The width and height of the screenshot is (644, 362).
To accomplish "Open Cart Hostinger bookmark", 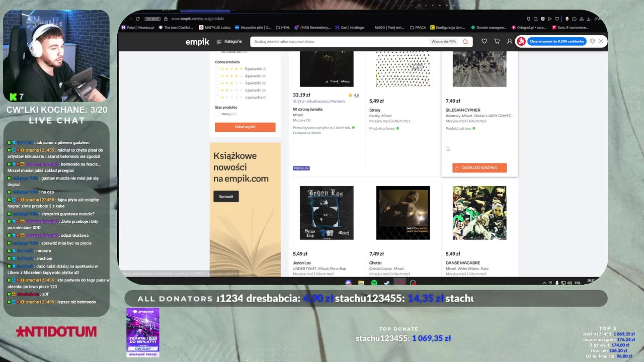I will (350, 28).
